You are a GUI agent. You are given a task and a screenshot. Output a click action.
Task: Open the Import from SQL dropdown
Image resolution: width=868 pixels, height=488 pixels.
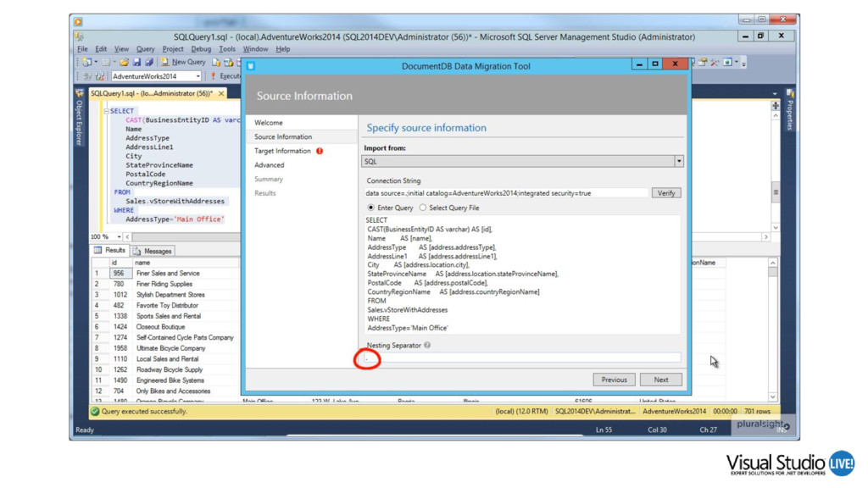click(522, 162)
